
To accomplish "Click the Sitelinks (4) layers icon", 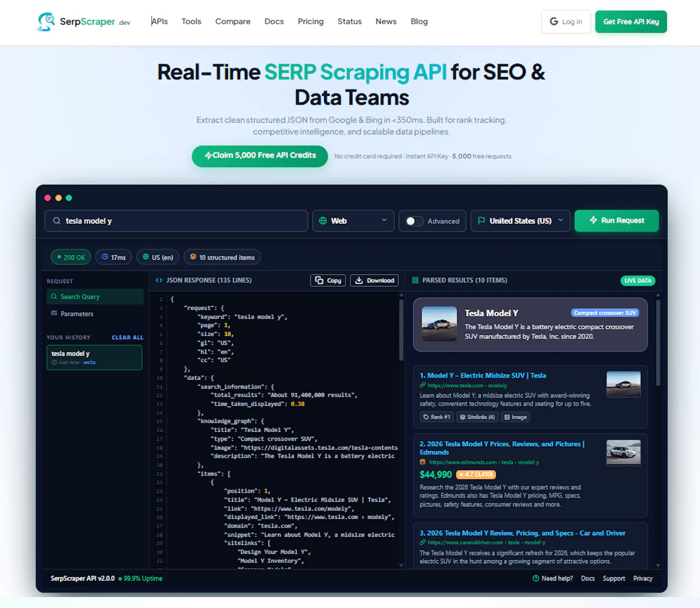I will [x=462, y=417].
